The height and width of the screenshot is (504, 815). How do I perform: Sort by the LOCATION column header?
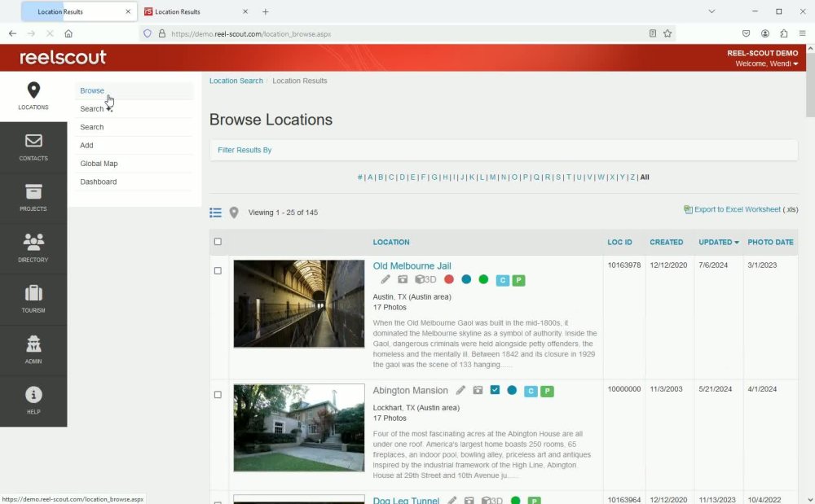coord(391,242)
